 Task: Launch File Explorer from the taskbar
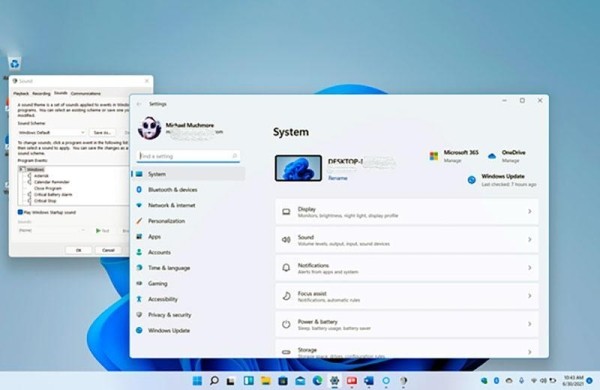coord(266,380)
